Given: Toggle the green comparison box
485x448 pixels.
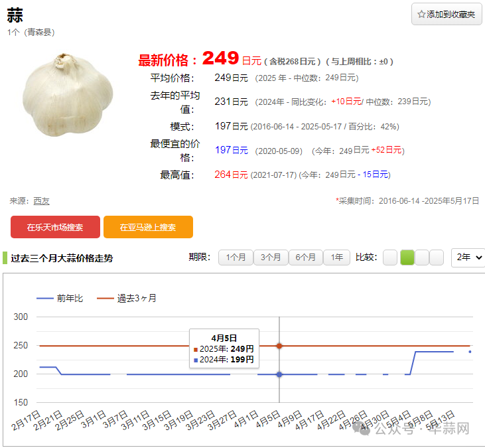Looking at the screenshot, I should pos(407,258).
